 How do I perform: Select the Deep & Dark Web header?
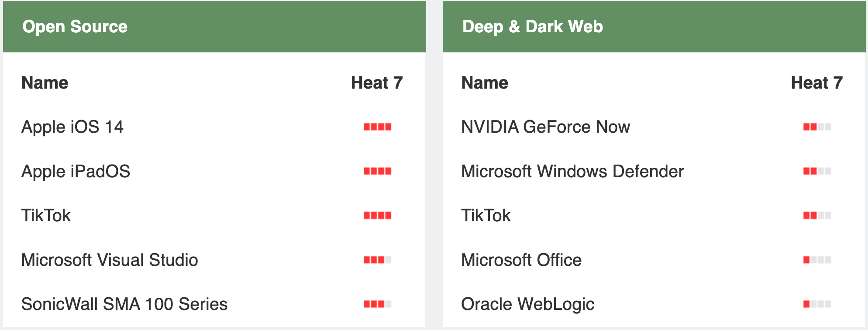(x=532, y=27)
